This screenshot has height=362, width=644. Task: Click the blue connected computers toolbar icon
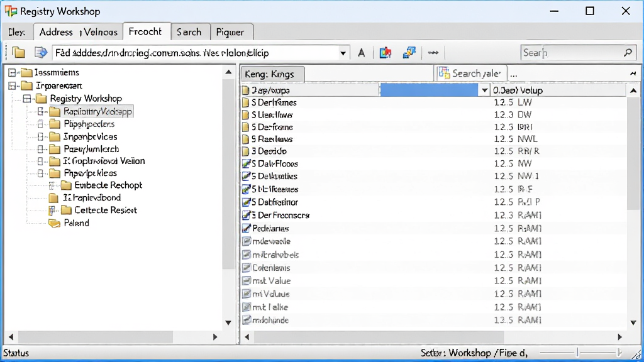point(409,53)
